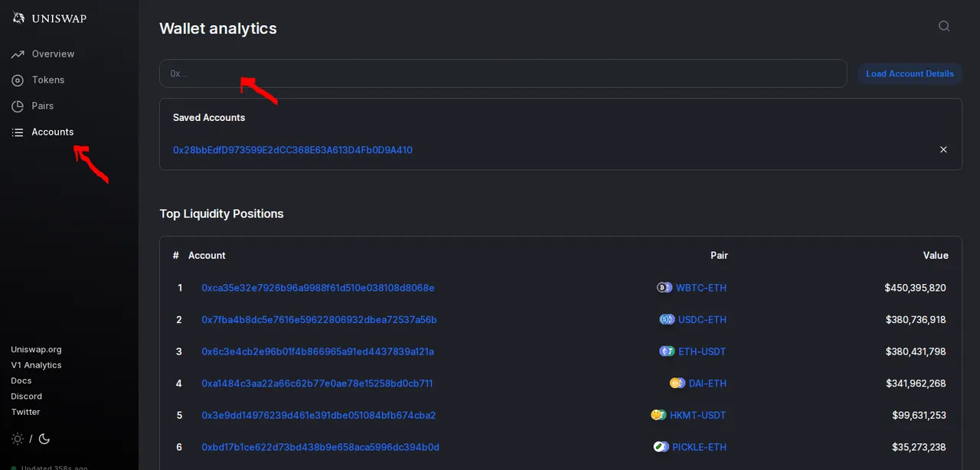Click the $35,273,238 value
Screen dimensions: 980x470
(x=919, y=447)
